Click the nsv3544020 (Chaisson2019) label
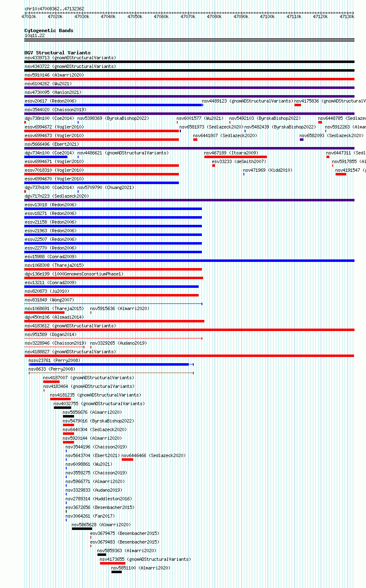Viewport: 366px width, 588px height. (x=56, y=110)
